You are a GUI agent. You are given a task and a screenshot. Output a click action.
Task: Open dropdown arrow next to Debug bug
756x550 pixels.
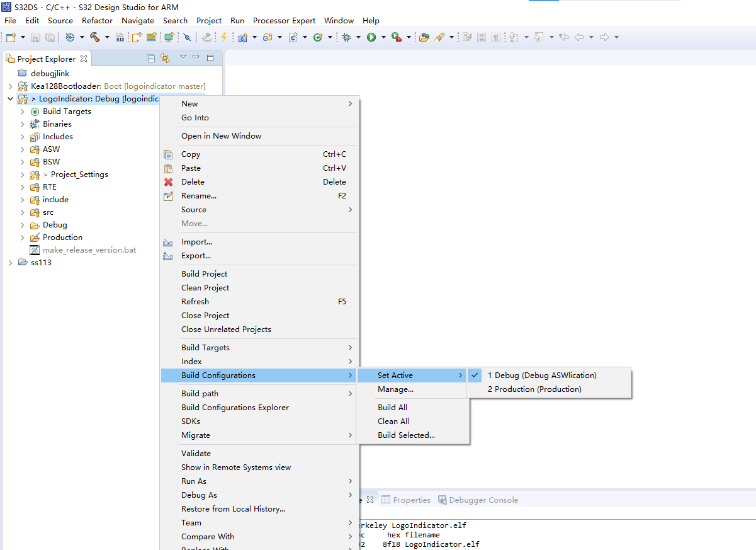coord(358,37)
